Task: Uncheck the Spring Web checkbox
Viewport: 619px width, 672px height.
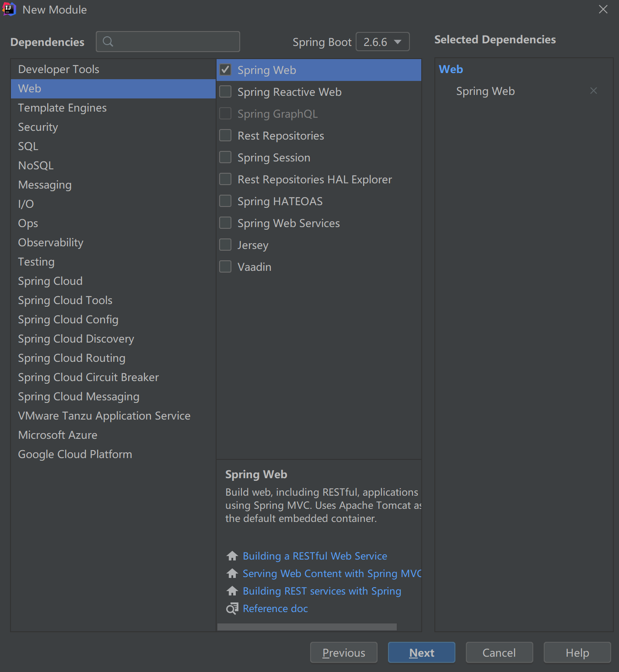Action: coord(226,70)
